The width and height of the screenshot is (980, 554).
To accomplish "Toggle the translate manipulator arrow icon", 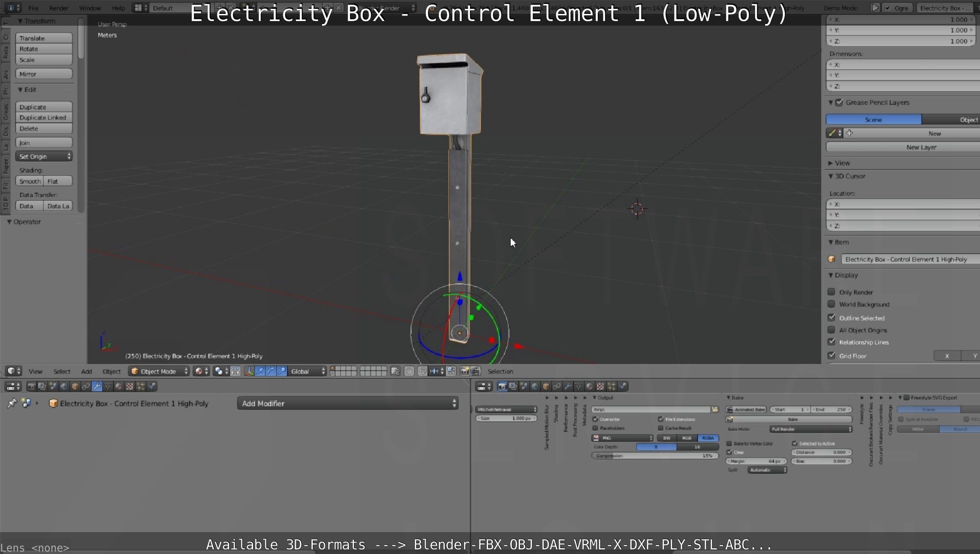I will click(x=260, y=371).
